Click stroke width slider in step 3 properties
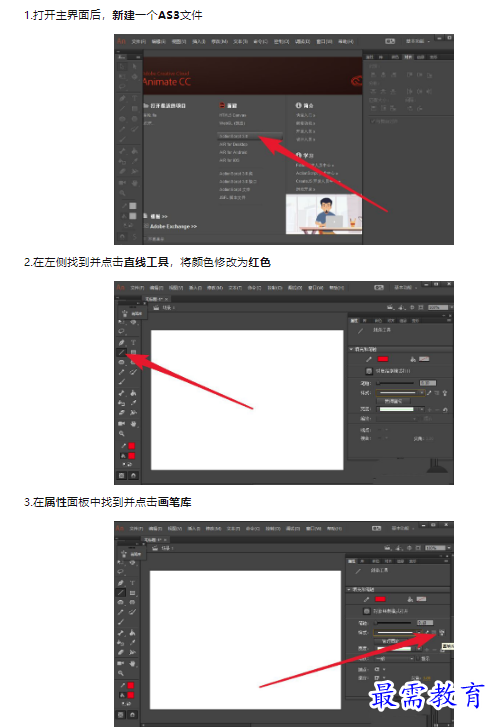Viewport: 493px width, 727px height. coord(393,623)
